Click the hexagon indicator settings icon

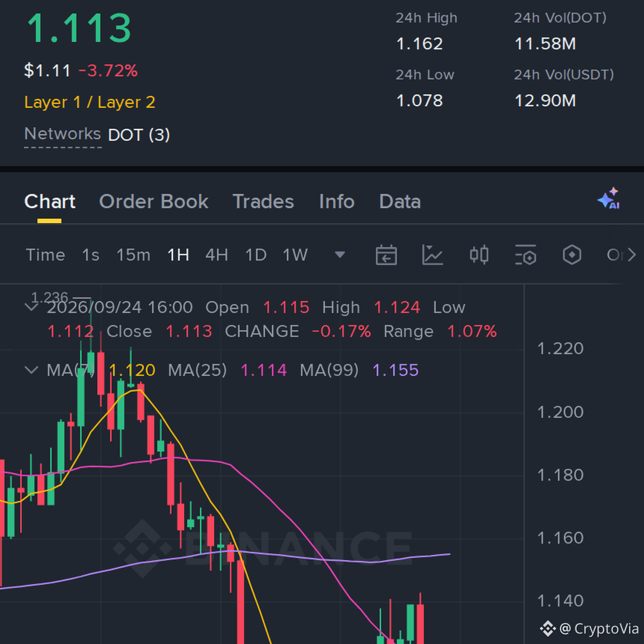(x=572, y=255)
